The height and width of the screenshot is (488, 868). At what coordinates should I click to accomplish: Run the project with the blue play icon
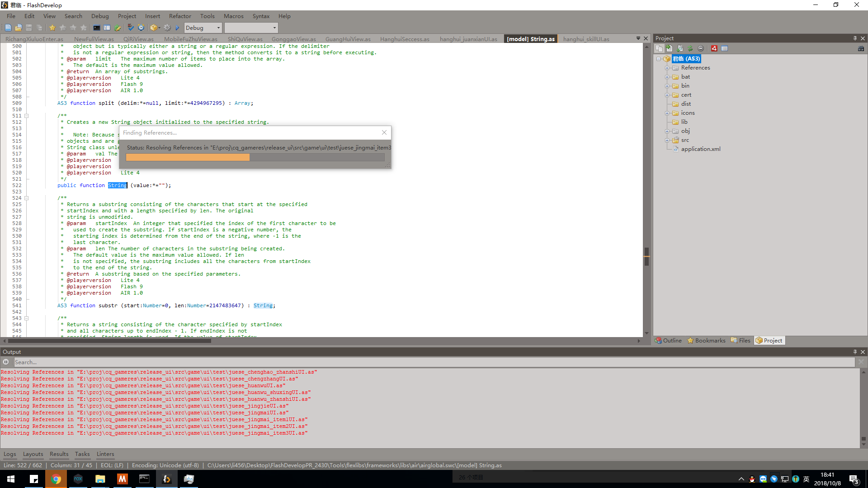click(177, 28)
